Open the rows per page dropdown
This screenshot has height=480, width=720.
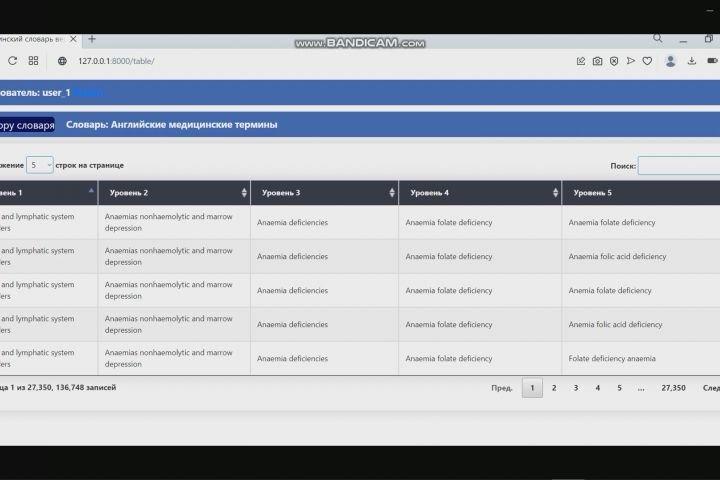coord(39,165)
